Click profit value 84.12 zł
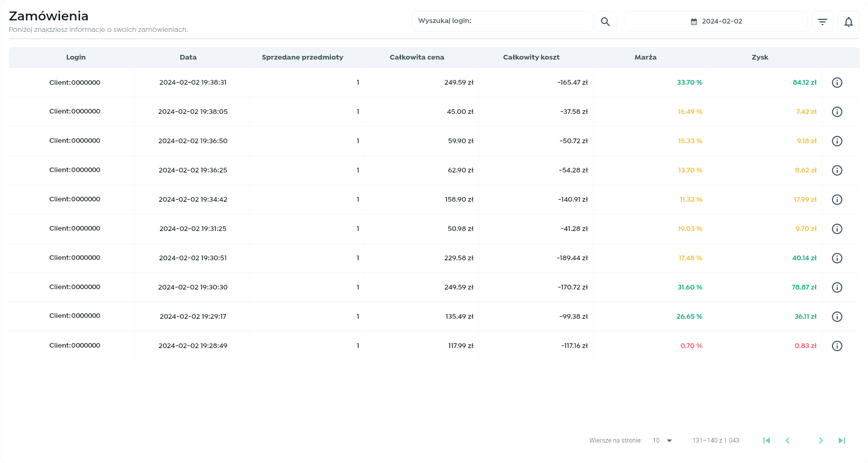 point(805,83)
